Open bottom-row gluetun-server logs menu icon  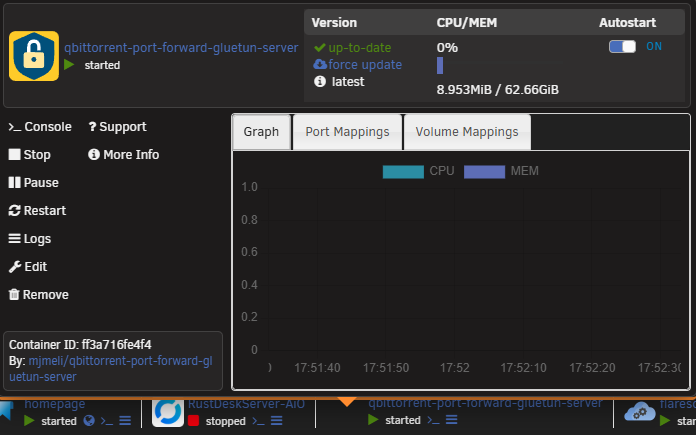click(x=451, y=419)
